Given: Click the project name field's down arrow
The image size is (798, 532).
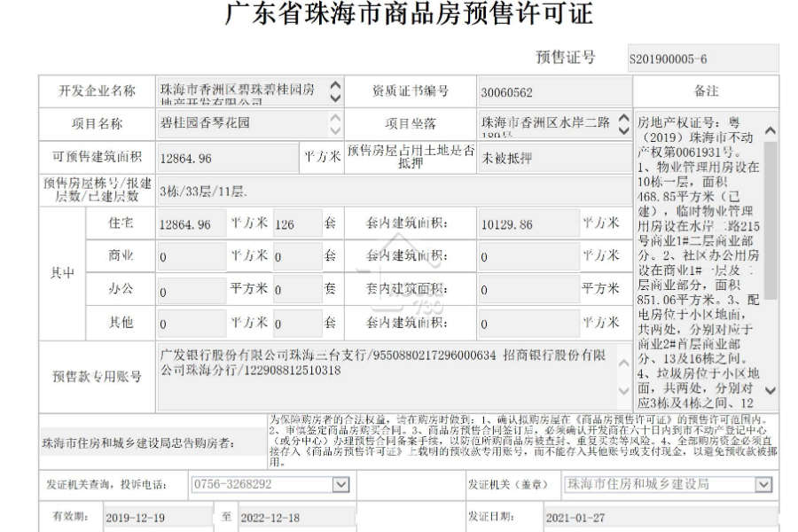Looking at the screenshot, I should (x=335, y=130).
